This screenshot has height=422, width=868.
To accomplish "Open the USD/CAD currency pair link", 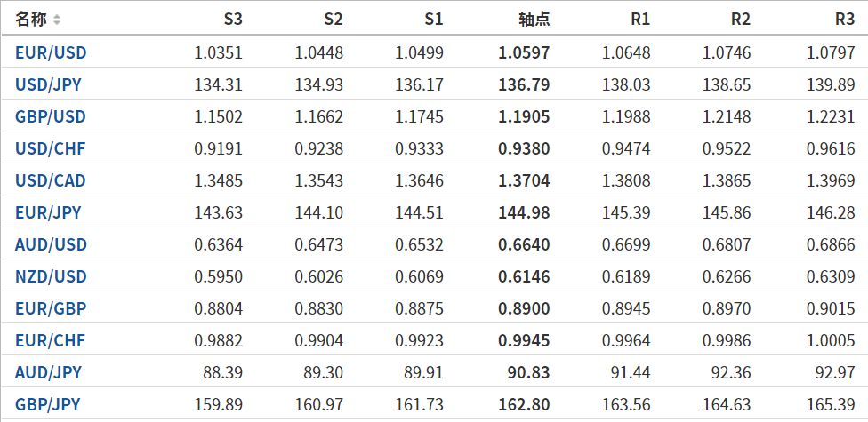I will 51,180.
